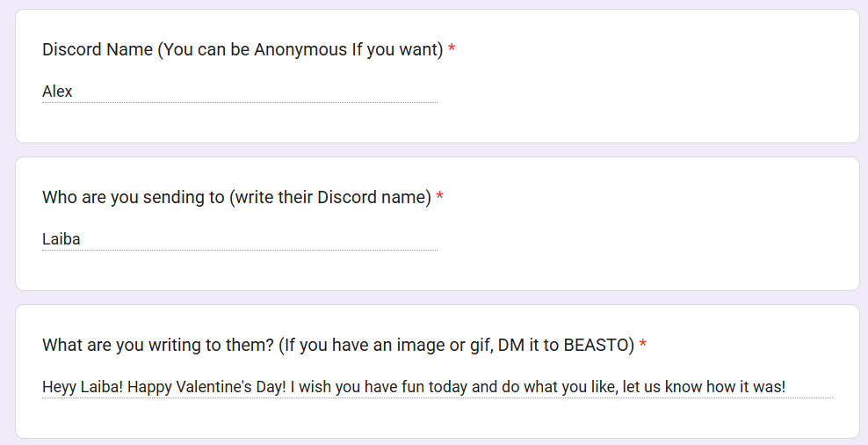The image size is (868, 445).
Task: Place cursor on the name "Alex"
Action: click(x=57, y=91)
